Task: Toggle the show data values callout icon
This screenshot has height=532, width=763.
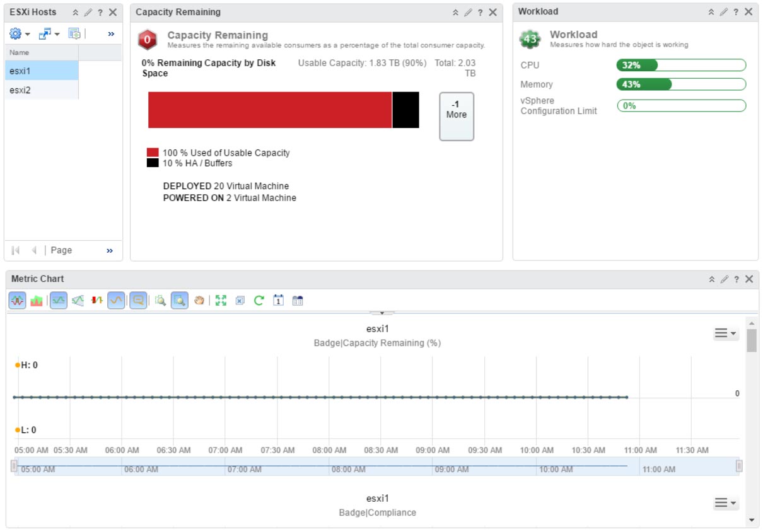Action: [138, 301]
